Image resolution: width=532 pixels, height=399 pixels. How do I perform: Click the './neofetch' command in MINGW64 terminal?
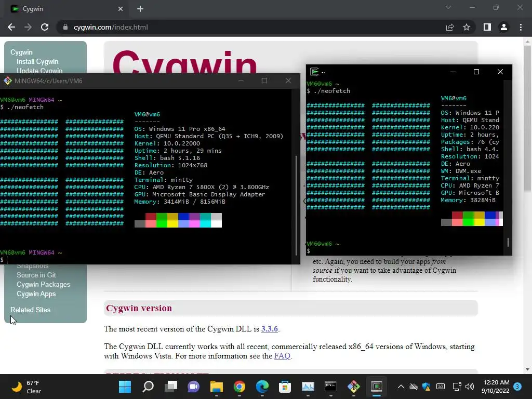pyautogui.click(x=25, y=107)
